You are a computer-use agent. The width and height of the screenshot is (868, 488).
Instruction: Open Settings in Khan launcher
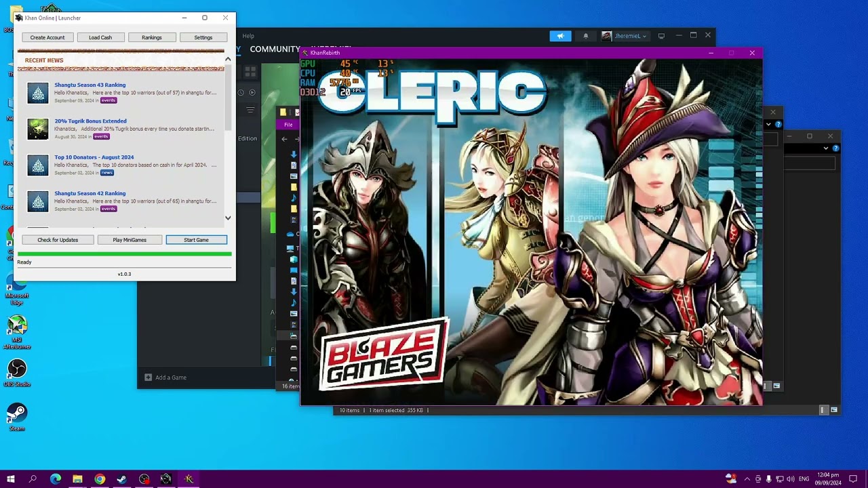coord(203,37)
